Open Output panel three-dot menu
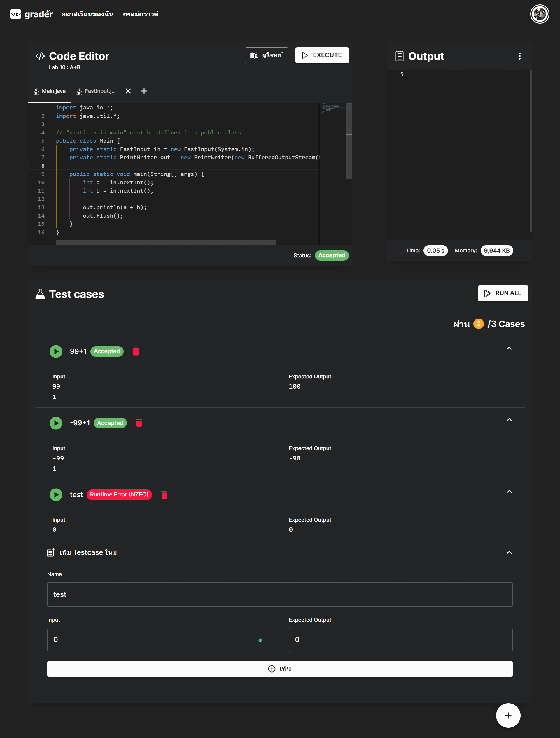This screenshot has height=738, width=560. [x=519, y=56]
